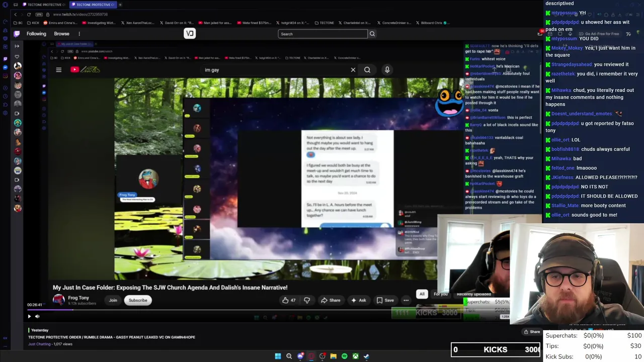Open YouTube video more actions ellipsis
Image resolution: width=644 pixels, height=362 pixels.
(x=406, y=300)
